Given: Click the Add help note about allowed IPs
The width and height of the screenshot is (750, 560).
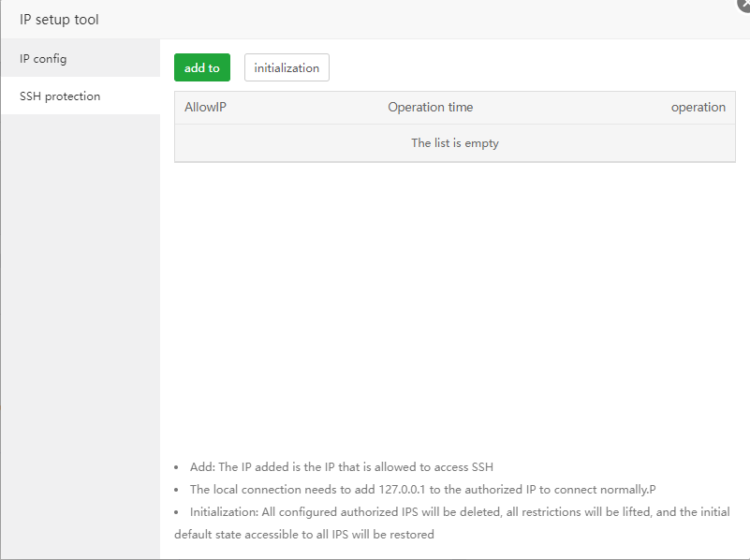Looking at the screenshot, I should [341, 467].
